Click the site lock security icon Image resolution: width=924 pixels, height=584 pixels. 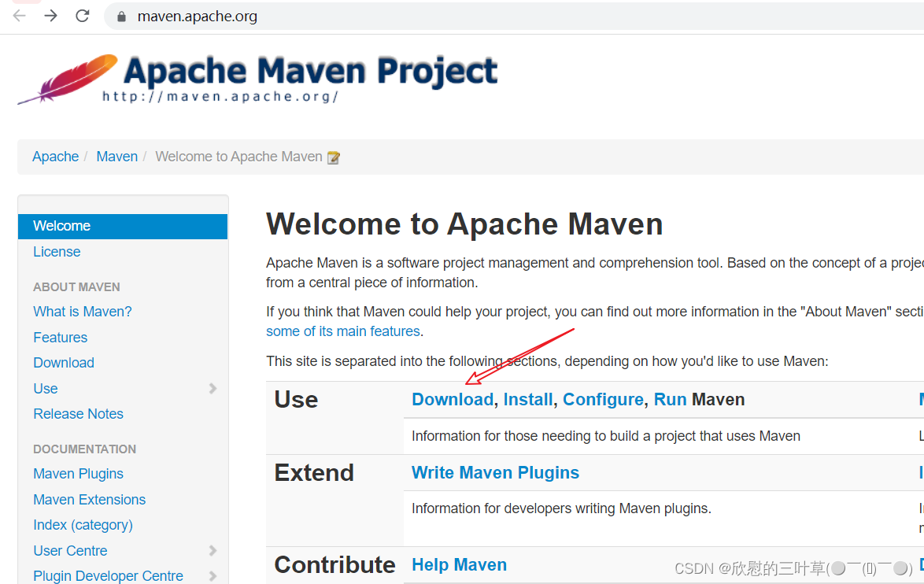tap(121, 17)
